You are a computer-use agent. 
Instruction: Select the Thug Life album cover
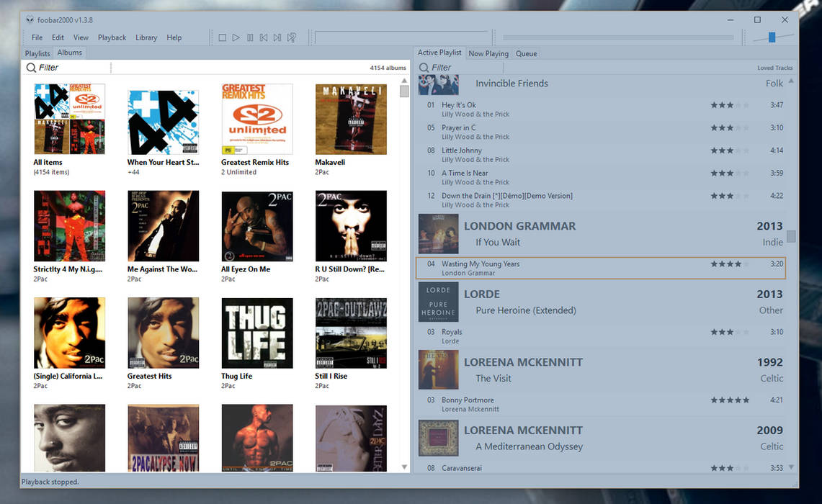pos(257,333)
